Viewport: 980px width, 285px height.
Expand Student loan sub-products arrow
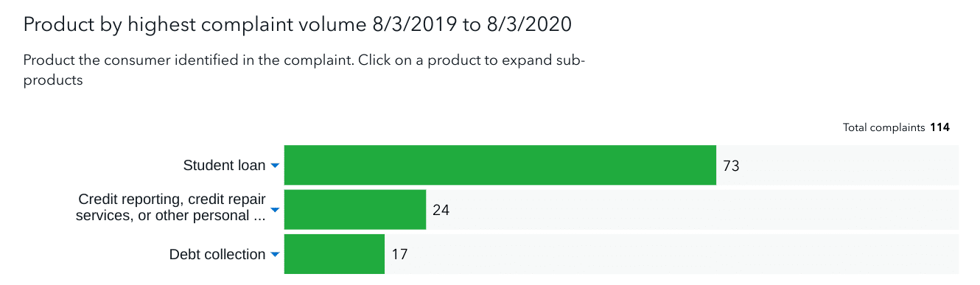[275, 166]
